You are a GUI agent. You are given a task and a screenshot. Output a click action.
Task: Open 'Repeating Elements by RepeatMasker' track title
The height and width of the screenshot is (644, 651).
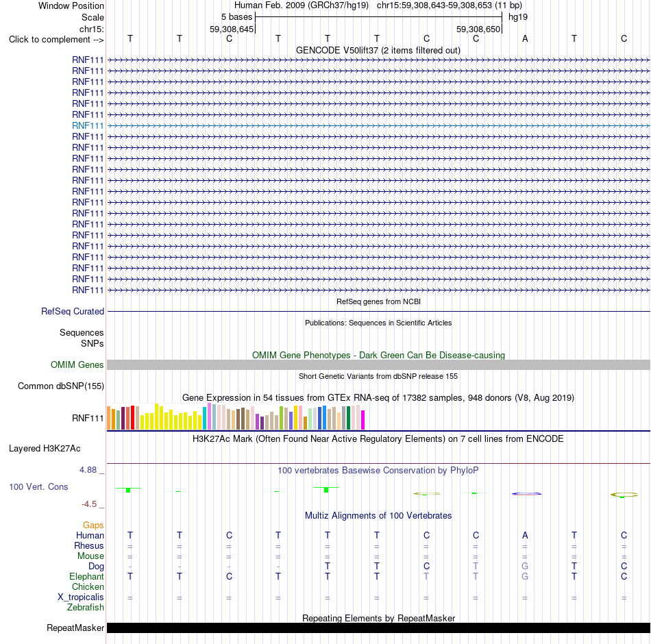pos(378,618)
